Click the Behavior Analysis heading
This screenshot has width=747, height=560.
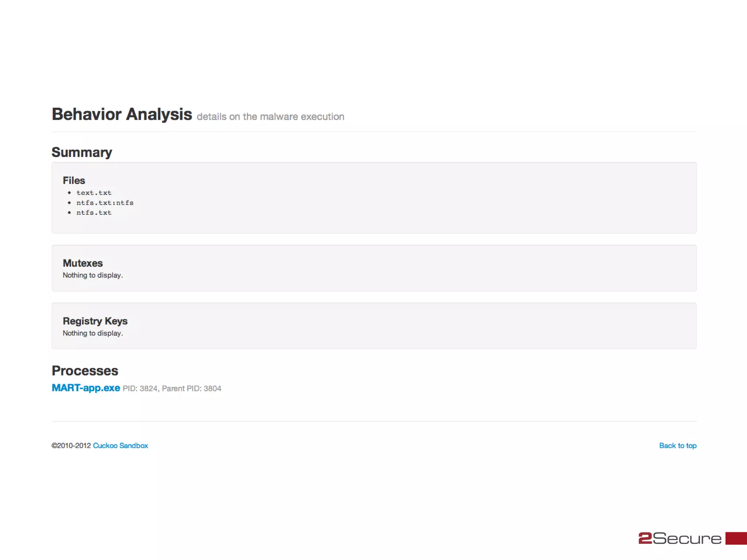coord(122,114)
